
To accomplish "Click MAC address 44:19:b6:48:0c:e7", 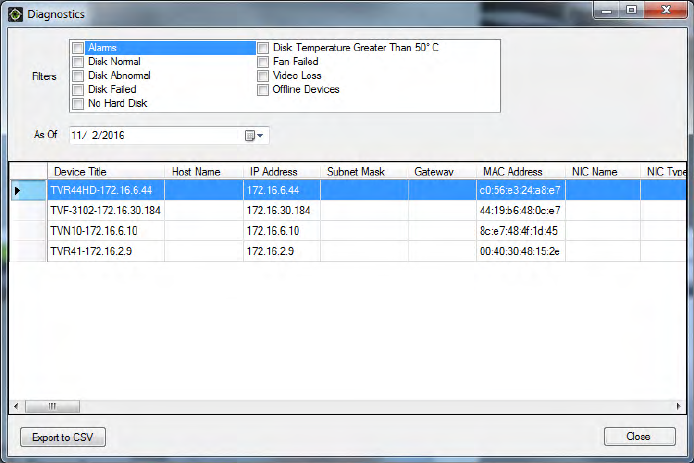I will [x=520, y=210].
